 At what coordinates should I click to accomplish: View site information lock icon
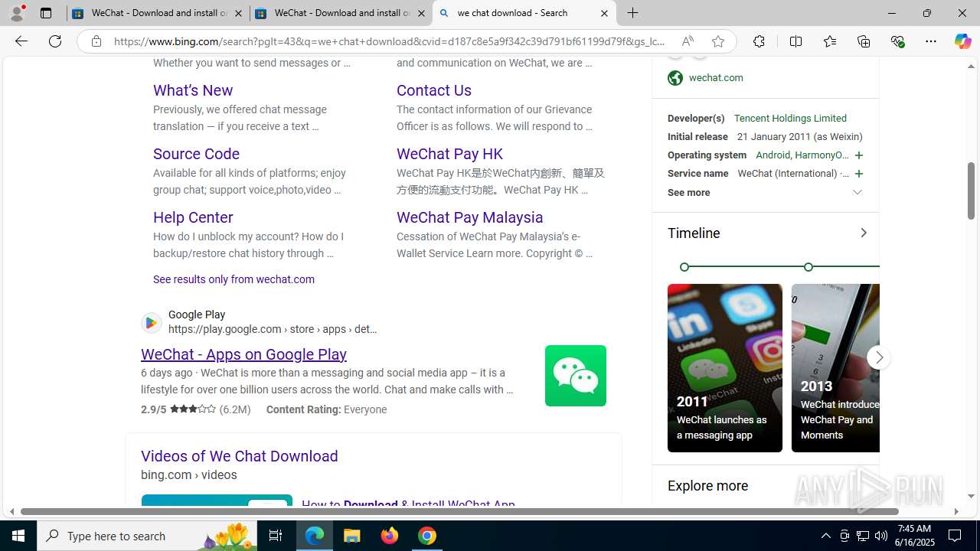coord(96,41)
